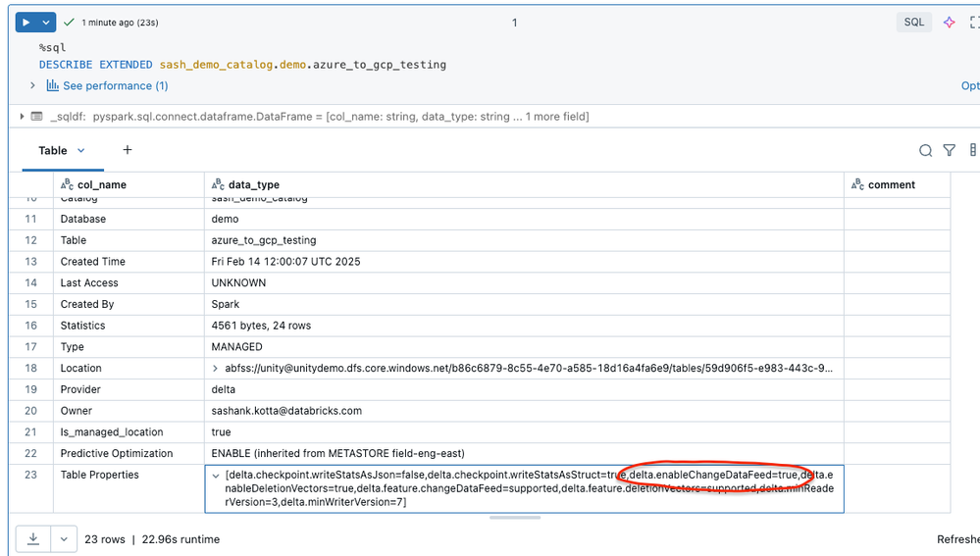Screen dimensions: 980x556
Task: Add a new visualization with plus icon
Action: (x=128, y=150)
